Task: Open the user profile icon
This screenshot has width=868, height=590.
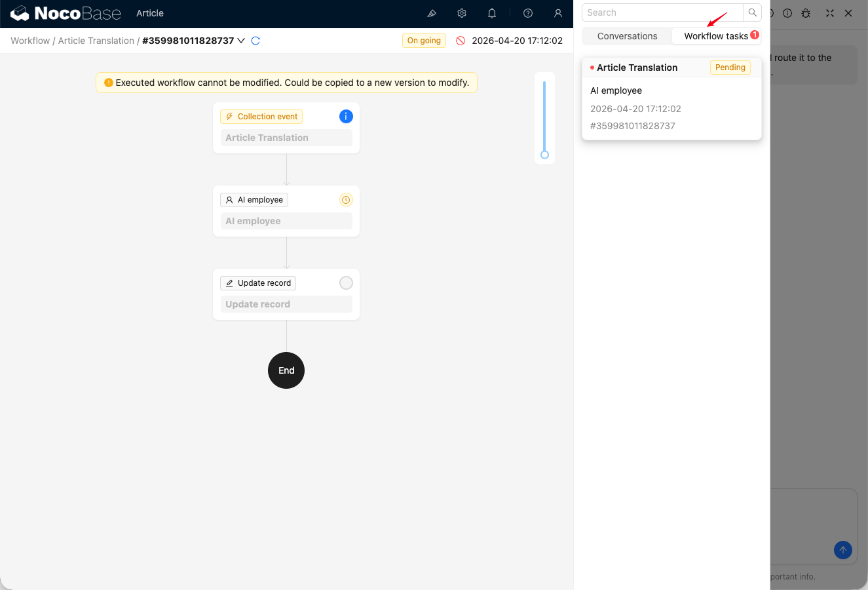Action: (558, 13)
